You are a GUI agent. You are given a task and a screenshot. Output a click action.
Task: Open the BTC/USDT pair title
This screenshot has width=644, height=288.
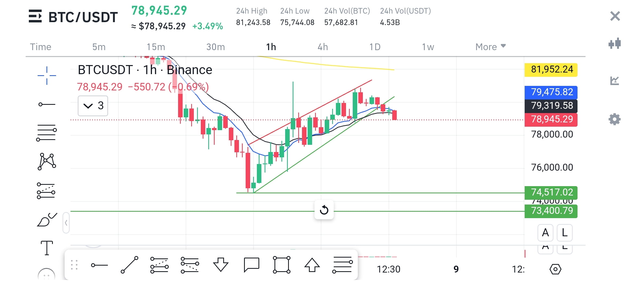click(83, 17)
